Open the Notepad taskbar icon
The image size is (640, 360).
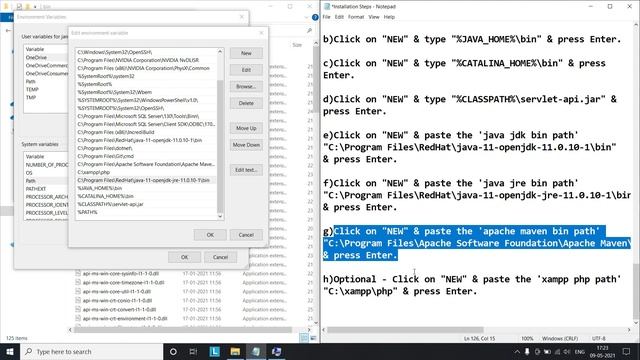pos(256,351)
